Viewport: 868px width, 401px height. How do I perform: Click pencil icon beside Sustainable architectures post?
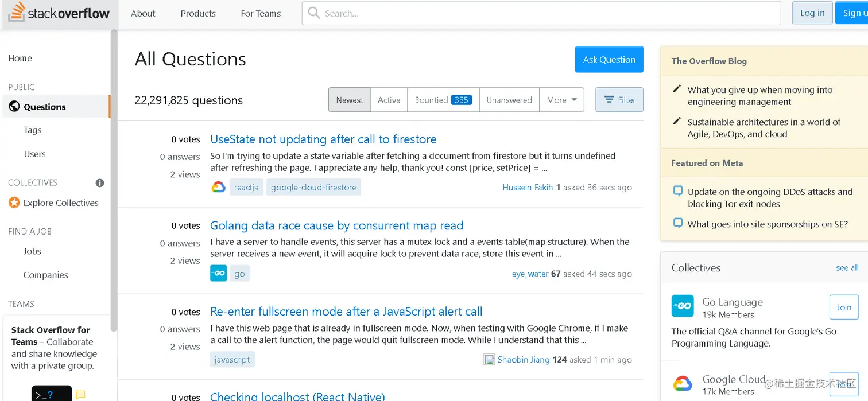pos(677,122)
